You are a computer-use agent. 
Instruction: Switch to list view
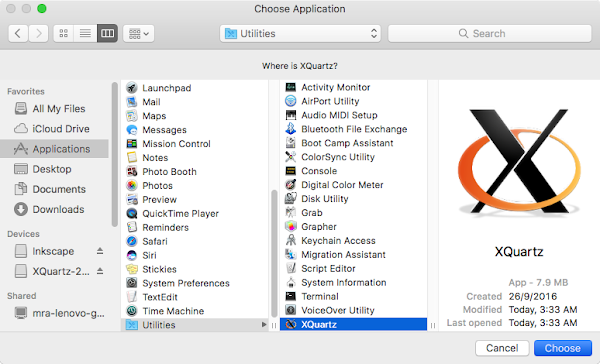coord(85,34)
